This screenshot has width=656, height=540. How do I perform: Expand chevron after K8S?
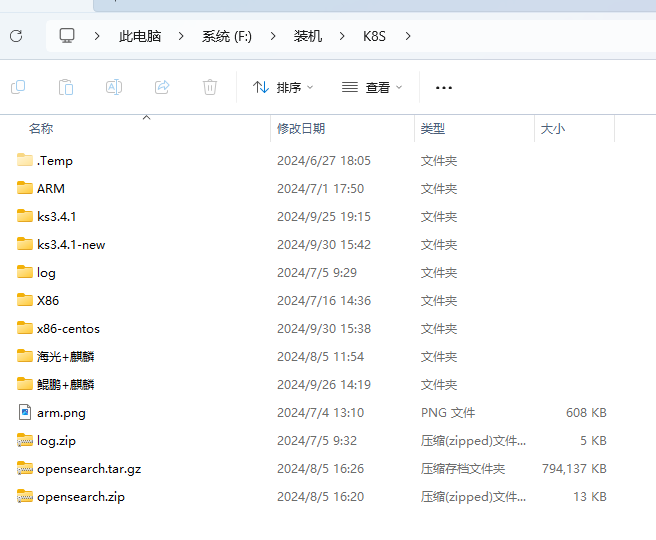pyautogui.click(x=408, y=36)
